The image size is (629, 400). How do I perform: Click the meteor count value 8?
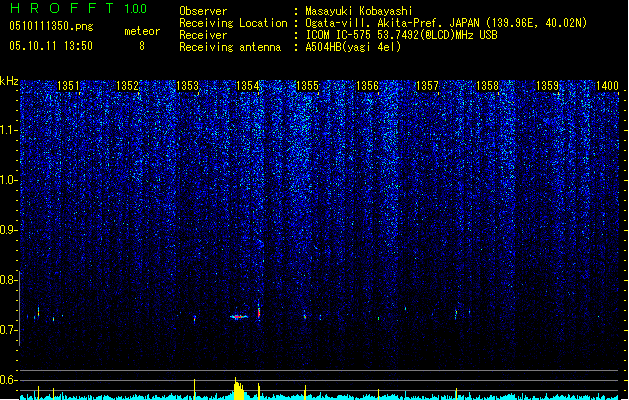tap(142, 46)
